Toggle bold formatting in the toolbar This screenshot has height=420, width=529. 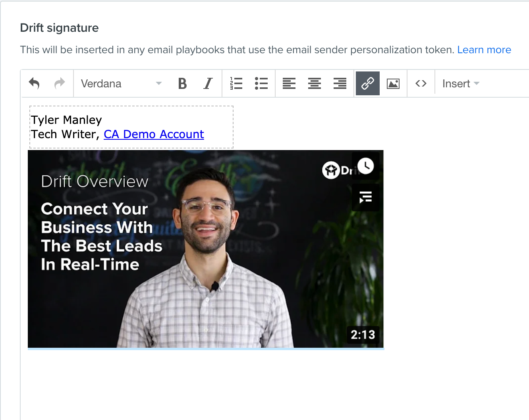pyautogui.click(x=182, y=83)
